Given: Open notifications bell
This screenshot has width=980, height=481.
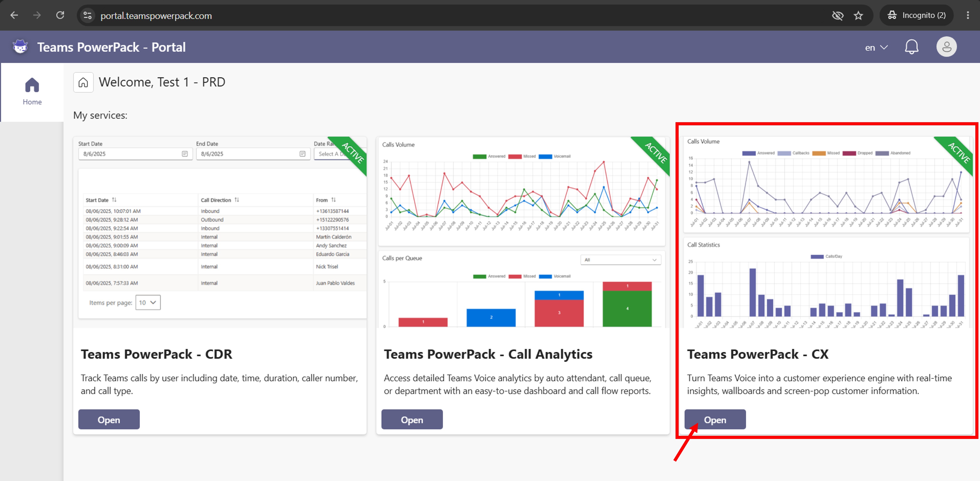Looking at the screenshot, I should (x=911, y=47).
